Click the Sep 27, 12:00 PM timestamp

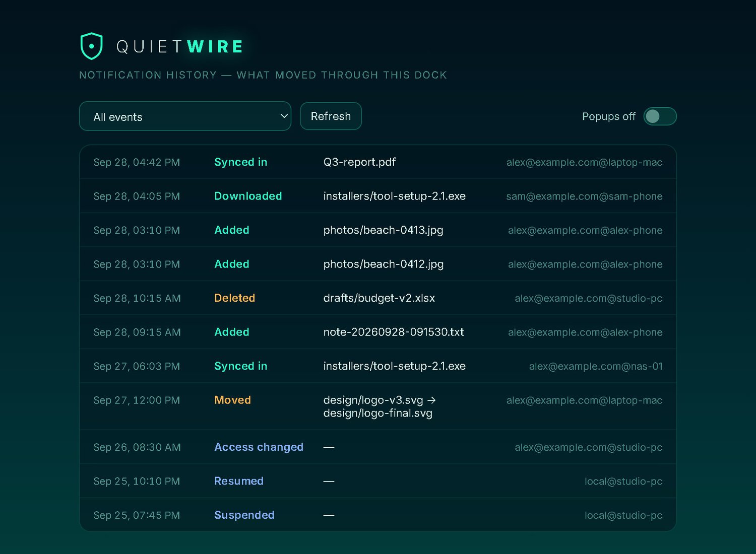[137, 400]
